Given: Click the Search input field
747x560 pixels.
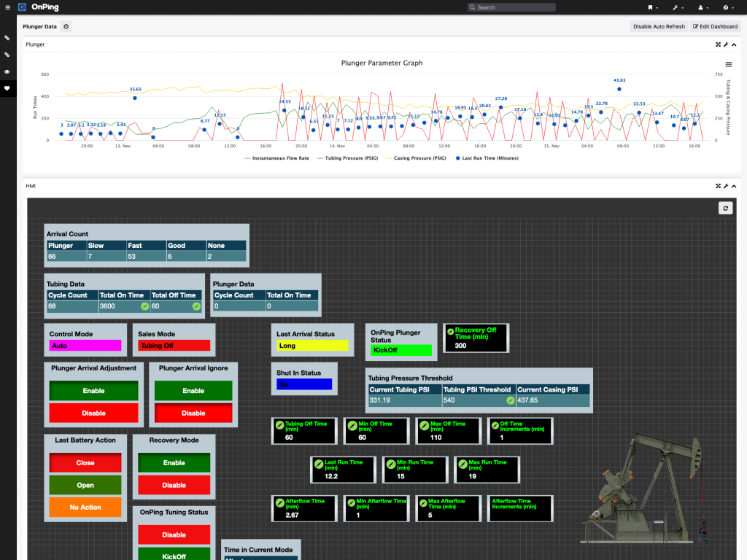Looking at the screenshot, I should pyautogui.click(x=511, y=7).
